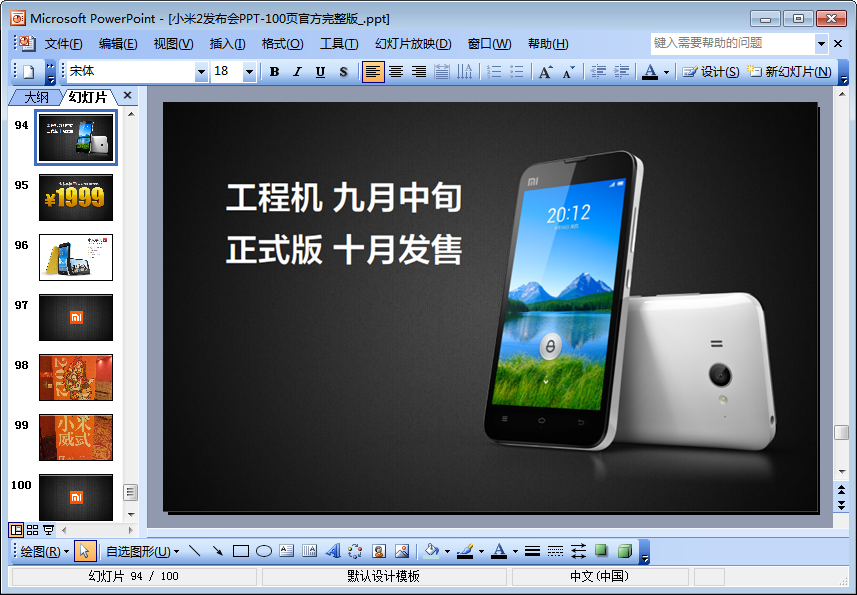Toggle text shadow formatting
This screenshot has height=595, width=857.
[x=343, y=72]
